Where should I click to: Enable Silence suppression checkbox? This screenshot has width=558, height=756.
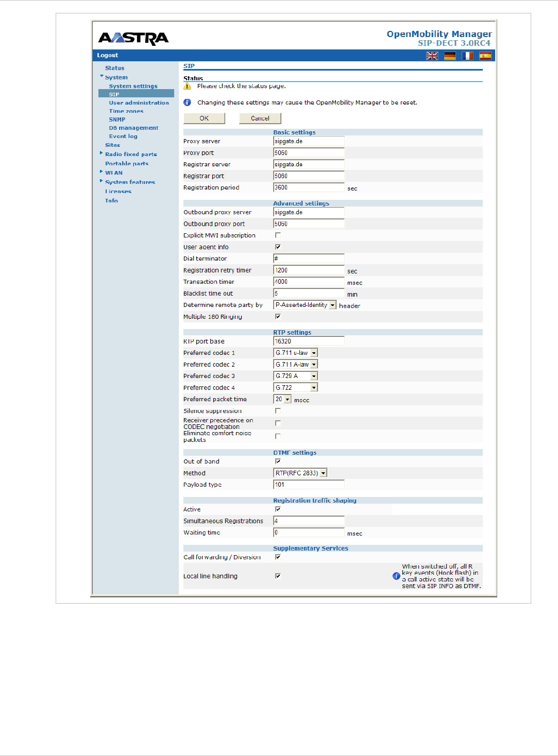278,411
